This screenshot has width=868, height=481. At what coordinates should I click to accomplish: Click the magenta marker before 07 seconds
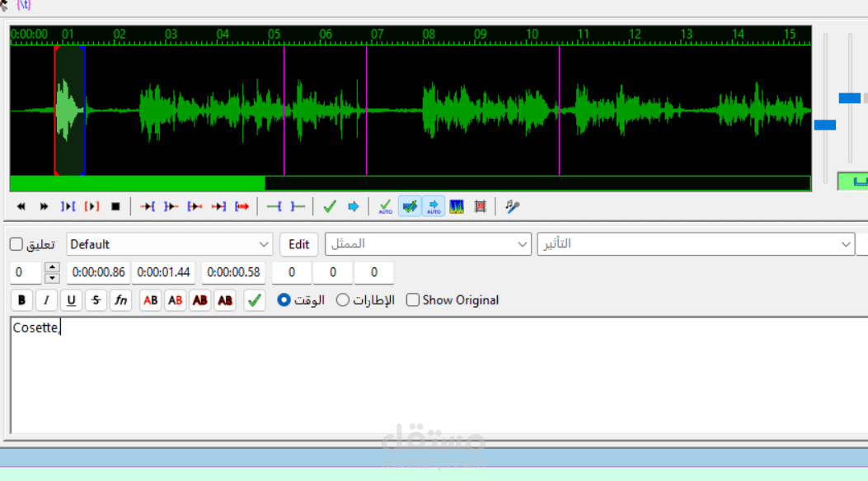(x=367, y=111)
